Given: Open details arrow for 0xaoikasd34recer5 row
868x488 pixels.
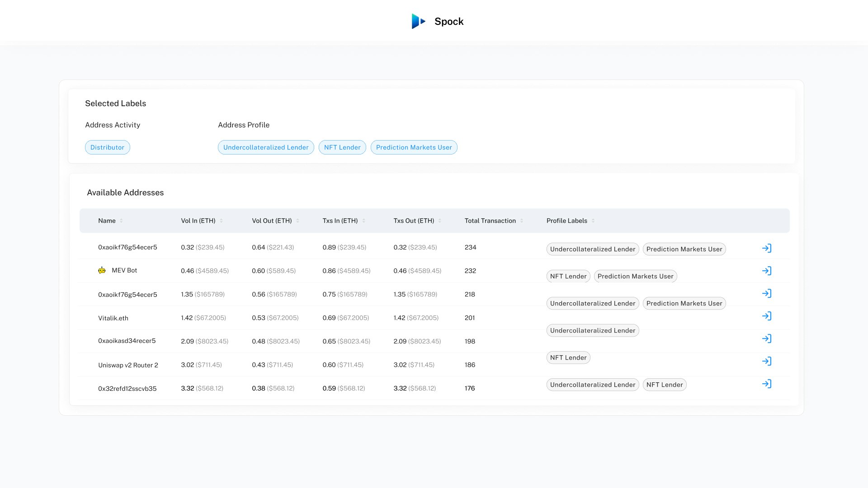Looking at the screenshot, I should tap(767, 338).
